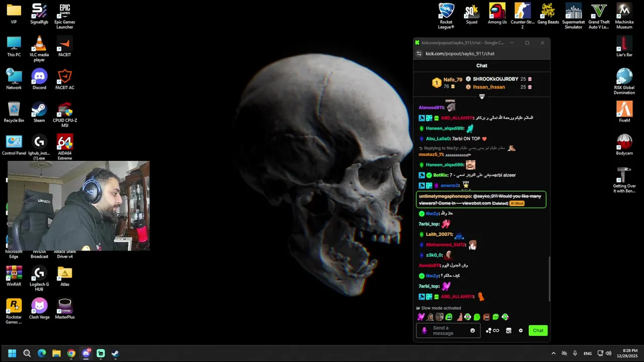644x362 pixels.
Task: Open WinRAR desktop shortcut
Action: click(14, 276)
